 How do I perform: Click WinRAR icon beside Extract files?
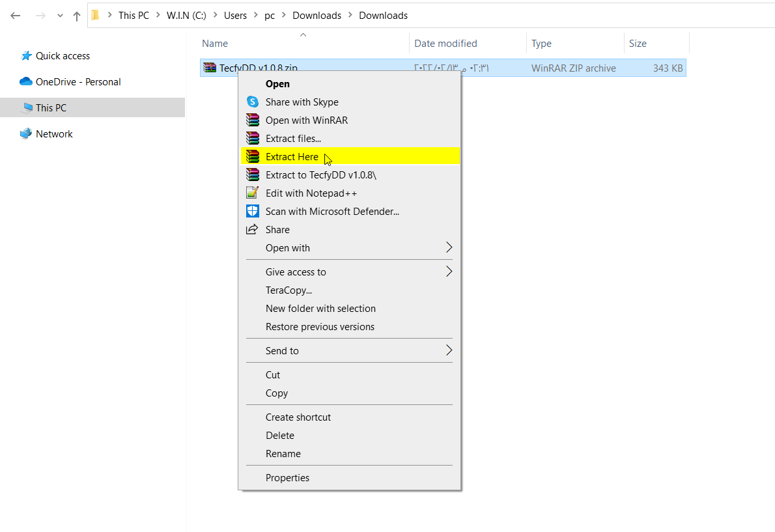click(x=253, y=139)
